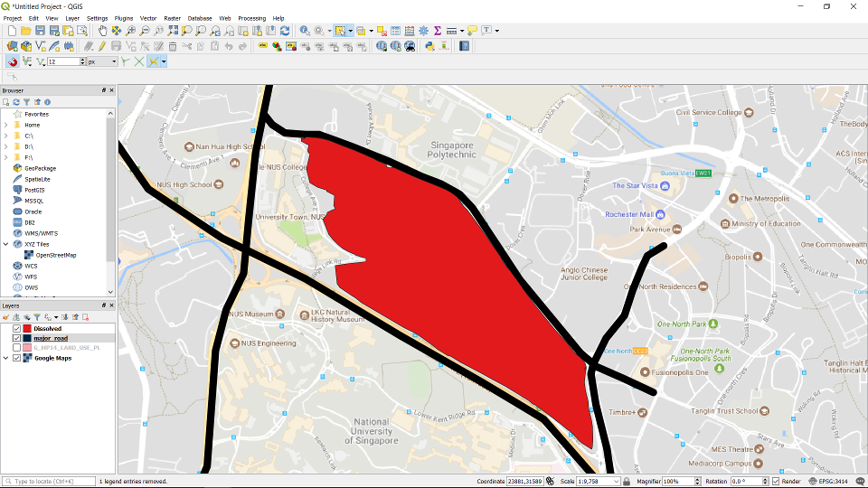Toggle visibility of the Dissolved layer
Viewport: 868px width, 488px height.
pos(16,328)
